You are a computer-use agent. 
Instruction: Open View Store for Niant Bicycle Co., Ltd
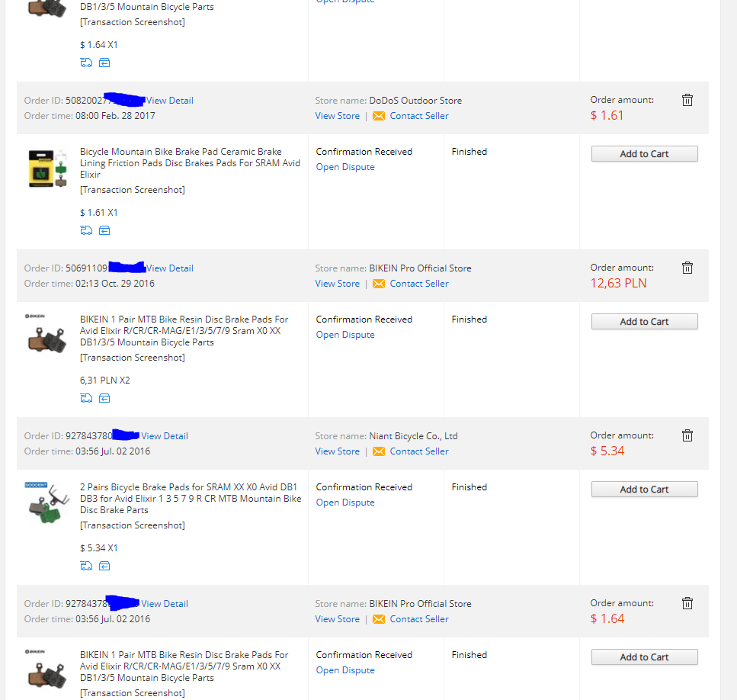[x=338, y=451]
